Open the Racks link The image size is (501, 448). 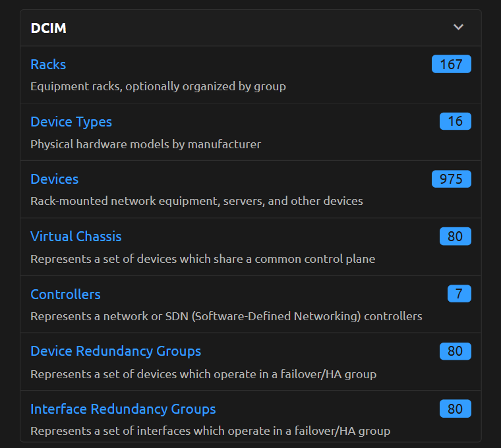(x=48, y=65)
